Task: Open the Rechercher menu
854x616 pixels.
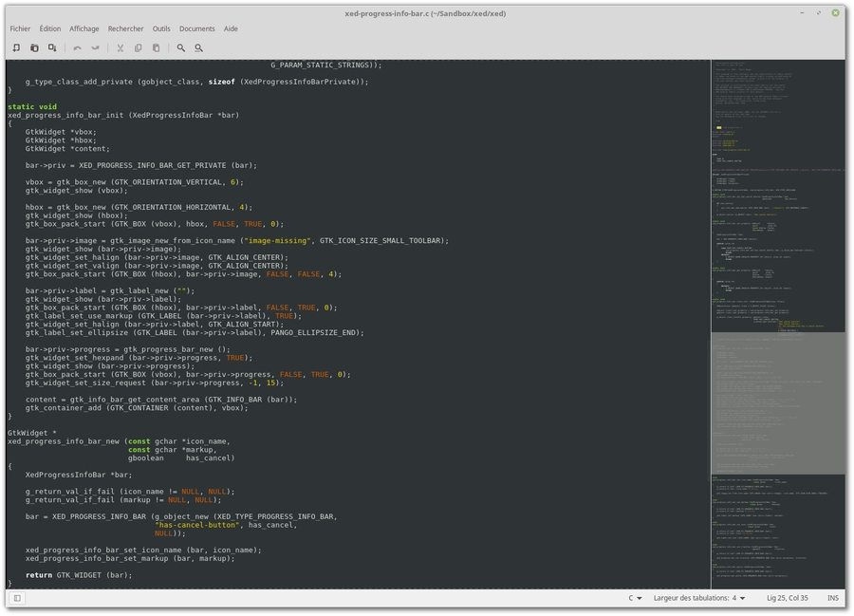Action: point(126,28)
